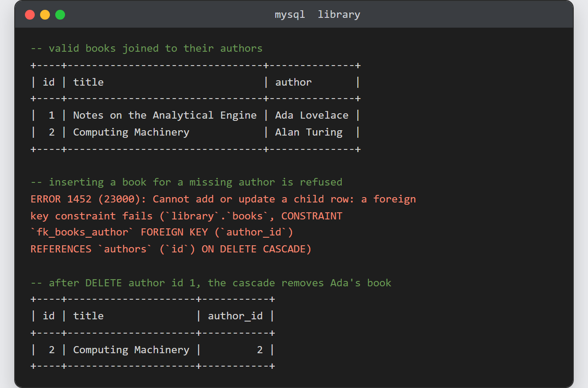Viewport: 588px width, 388px height.
Task: Click the 'author' column header in first table
Action: coord(293,82)
